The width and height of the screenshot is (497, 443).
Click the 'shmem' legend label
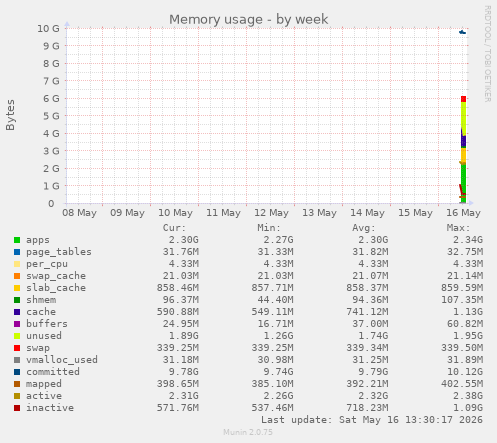point(41,300)
